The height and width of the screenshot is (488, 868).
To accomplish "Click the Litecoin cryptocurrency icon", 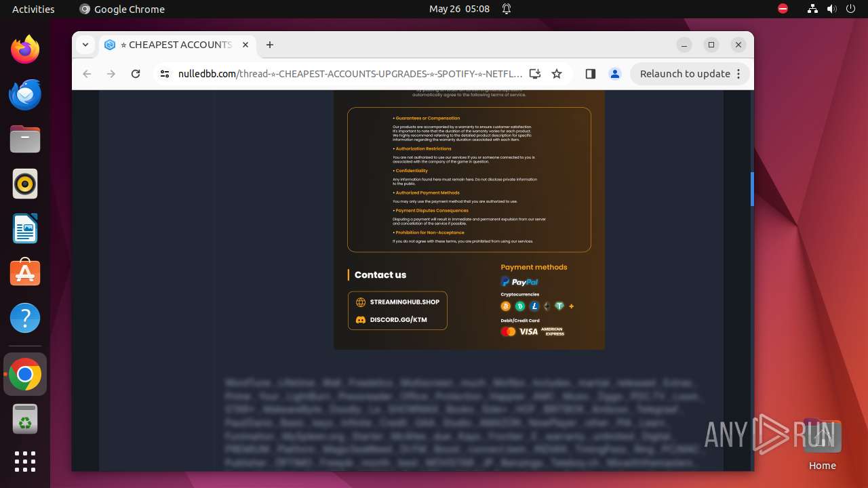I will pyautogui.click(x=534, y=306).
